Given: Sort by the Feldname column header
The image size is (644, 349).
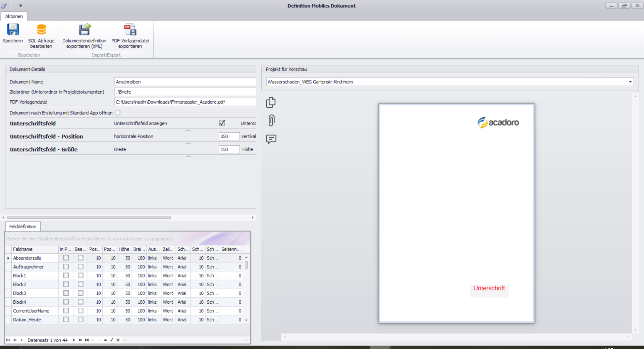Looking at the screenshot, I should [34, 249].
